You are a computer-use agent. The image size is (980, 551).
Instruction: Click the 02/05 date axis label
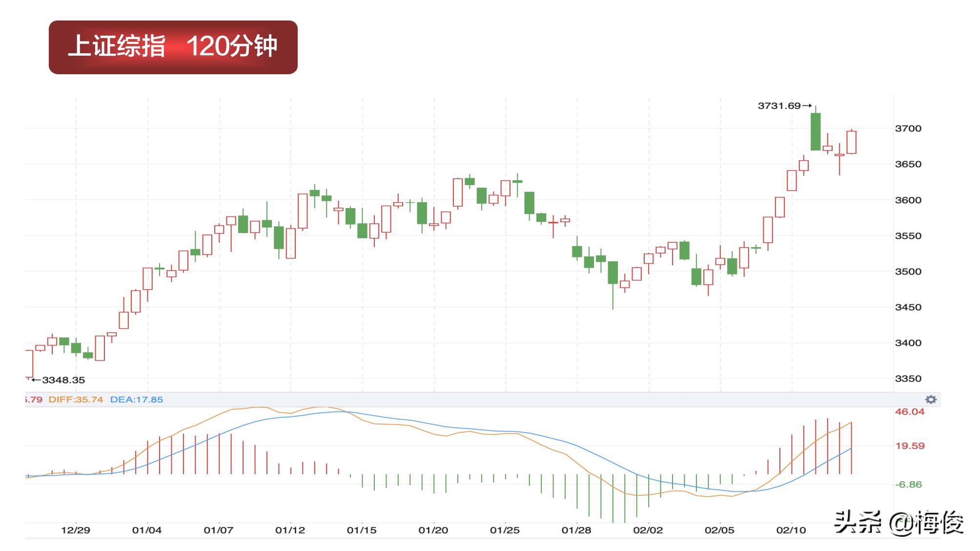pyautogui.click(x=719, y=530)
